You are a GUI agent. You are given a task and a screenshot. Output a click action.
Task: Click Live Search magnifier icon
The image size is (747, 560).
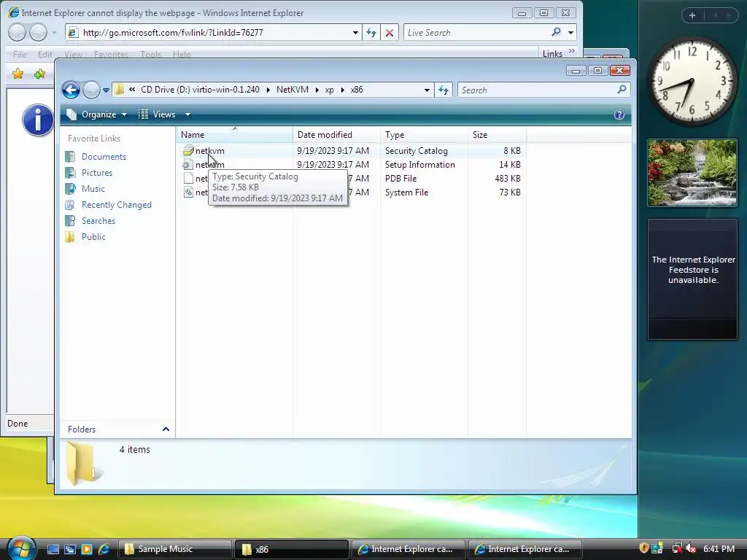(556, 32)
